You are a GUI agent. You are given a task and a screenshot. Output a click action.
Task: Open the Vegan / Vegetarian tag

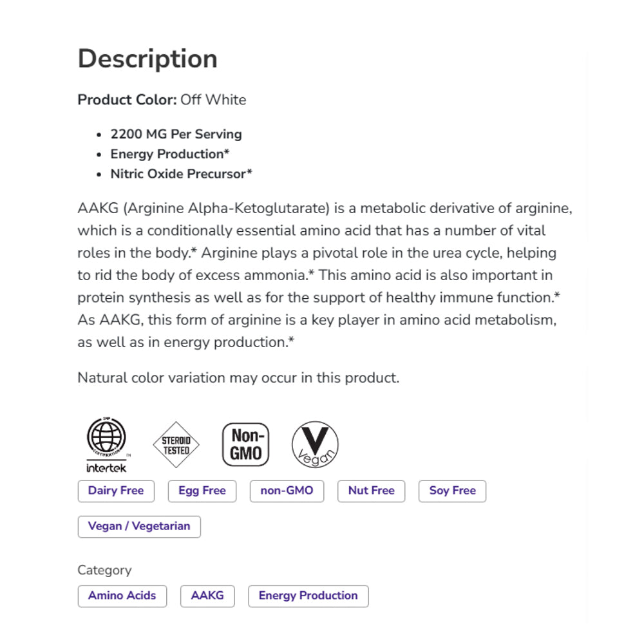139,526
